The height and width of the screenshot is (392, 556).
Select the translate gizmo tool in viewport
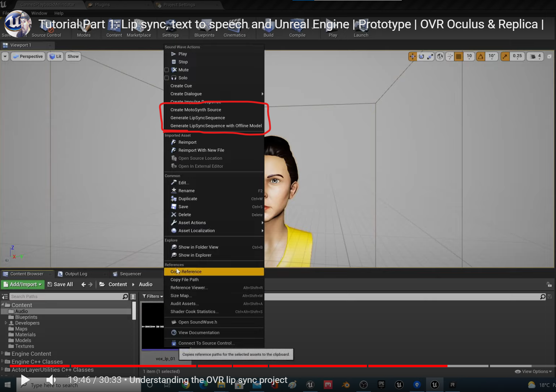tap(413, 56)
